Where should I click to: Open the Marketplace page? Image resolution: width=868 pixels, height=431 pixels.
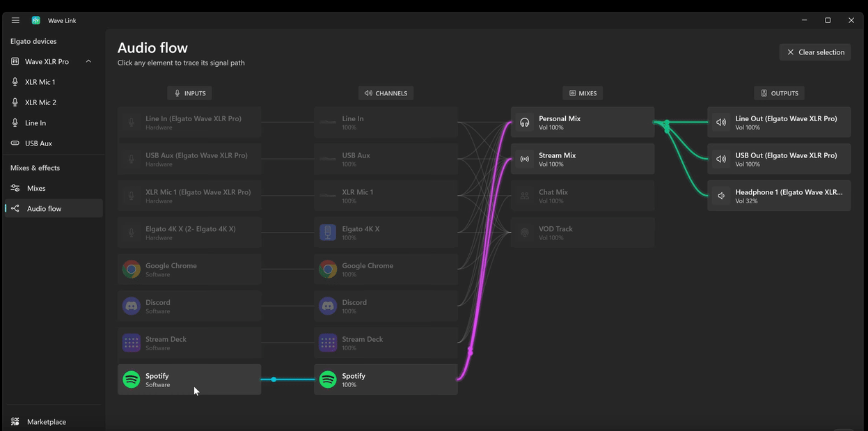click(53, 421)
